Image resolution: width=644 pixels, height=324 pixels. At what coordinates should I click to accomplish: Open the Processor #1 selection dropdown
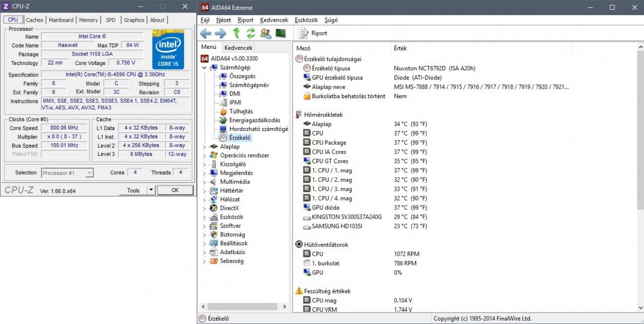point(67,173)
